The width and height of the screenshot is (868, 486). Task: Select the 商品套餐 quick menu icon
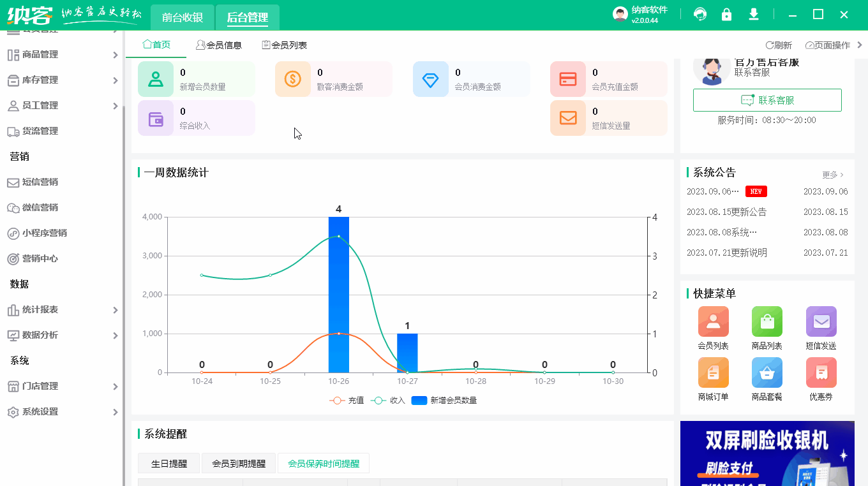[x=767, y=378]
